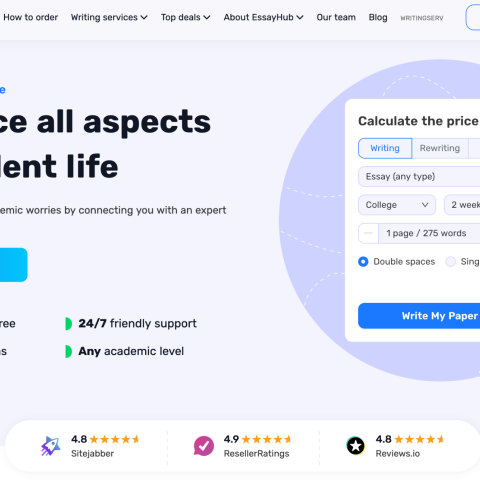
Task: Click the ResellerRatings 4.9 star rating
Action: (258, 439)
